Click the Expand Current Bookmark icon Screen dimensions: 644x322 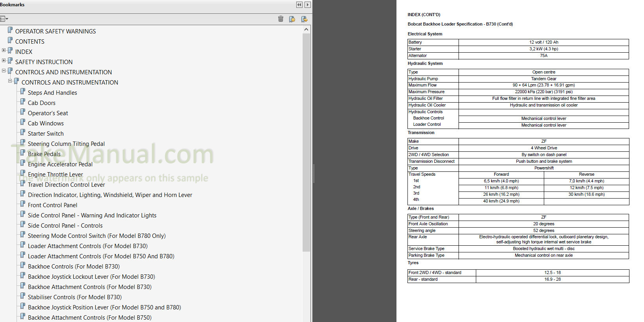[304, 19]
